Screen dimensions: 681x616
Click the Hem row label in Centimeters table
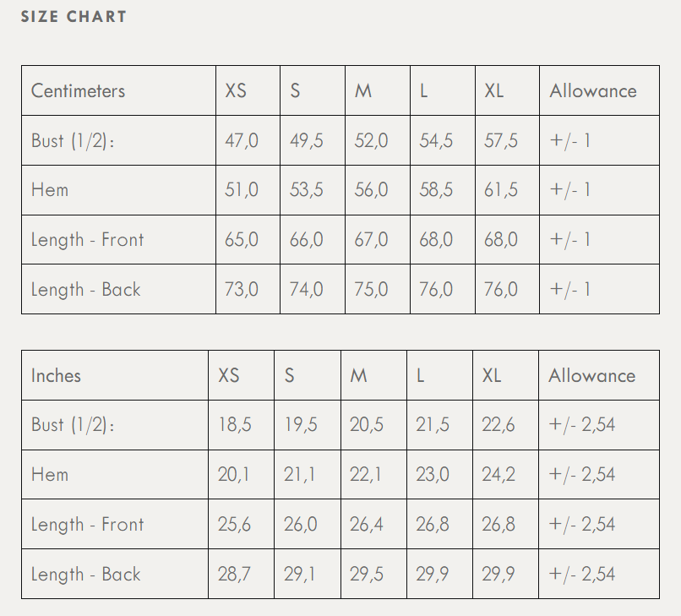[50, 189]
